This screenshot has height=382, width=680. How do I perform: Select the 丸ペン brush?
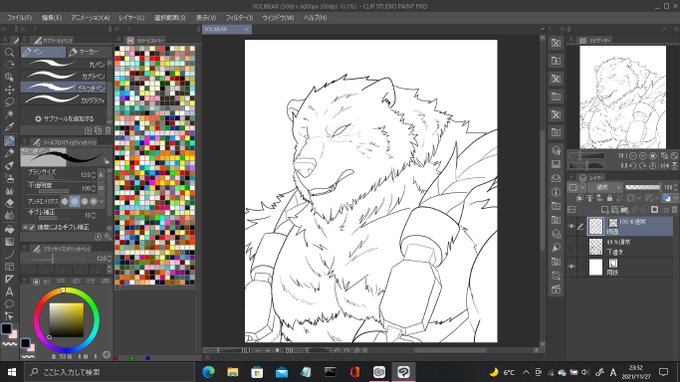coord(64,64)
